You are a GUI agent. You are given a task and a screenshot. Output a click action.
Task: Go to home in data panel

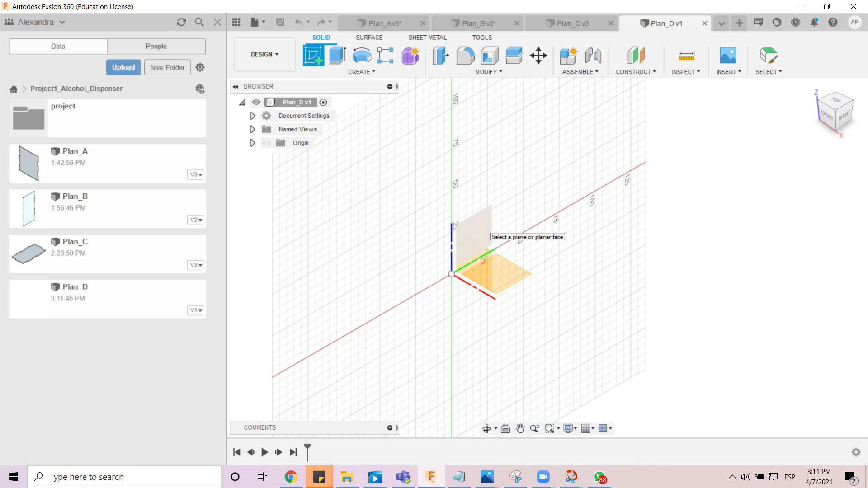(x=14, y=89)
